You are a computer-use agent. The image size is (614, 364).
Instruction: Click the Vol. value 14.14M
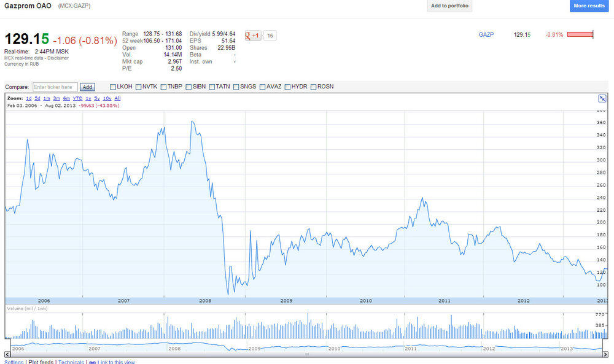click(x=173, y=55)
